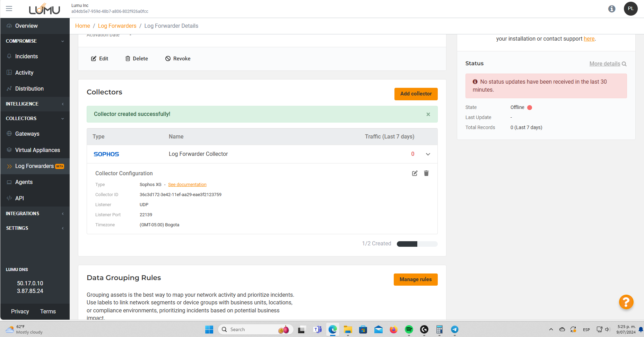Open the orange help question bubble
Screen dimensions: 644x337
[x=626, y=302]
